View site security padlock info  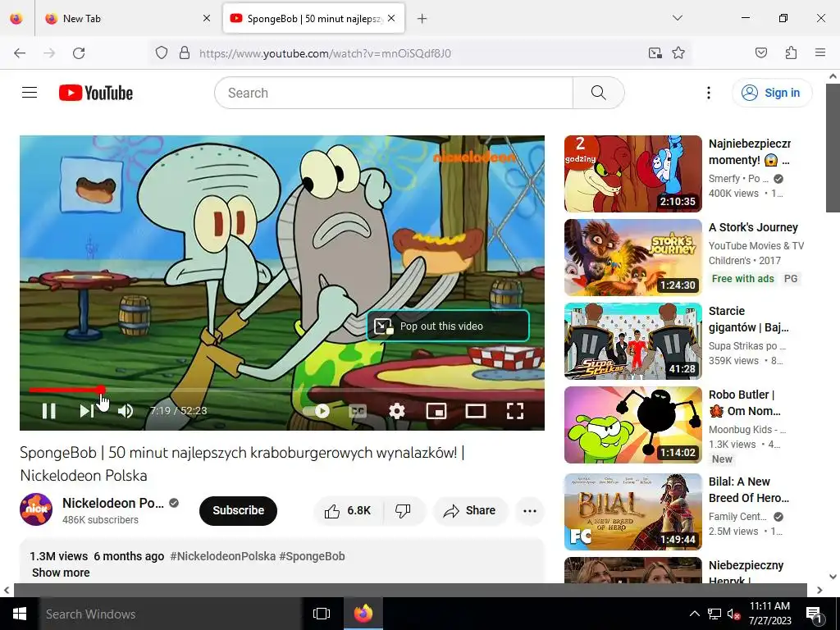(x=185, y=53)
